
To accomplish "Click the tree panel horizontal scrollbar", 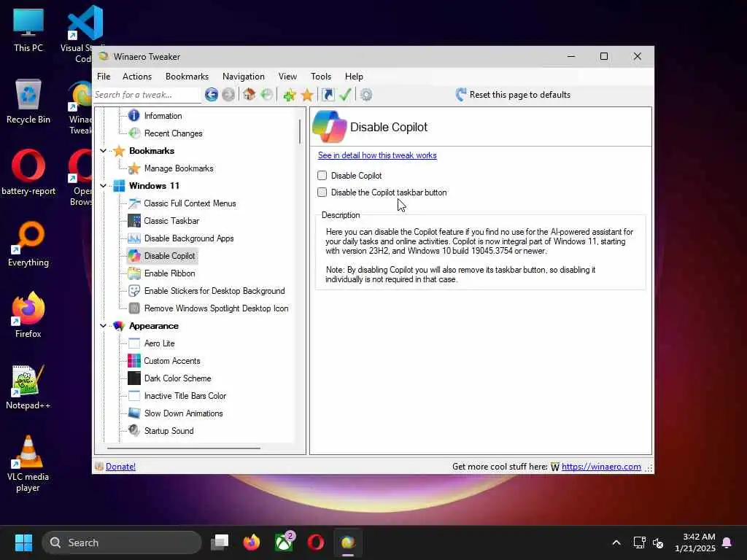I will (184, 448).
